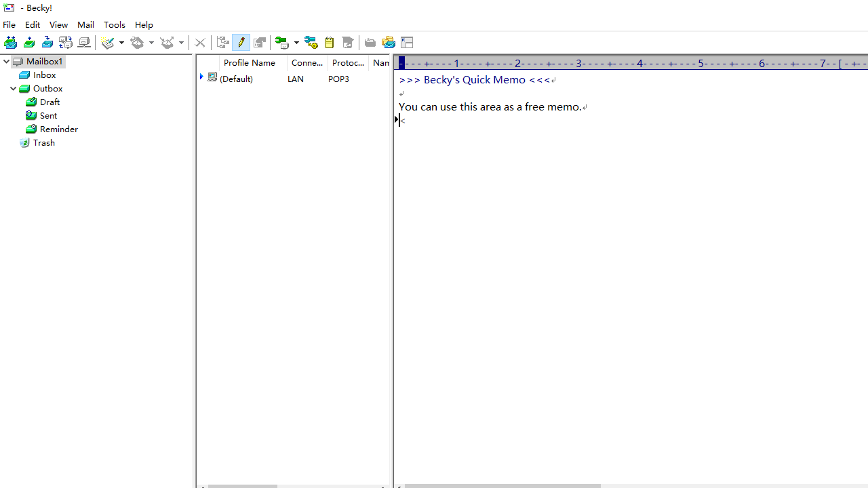
Task: Click the Protoc... column header
Action: [348, 63]
